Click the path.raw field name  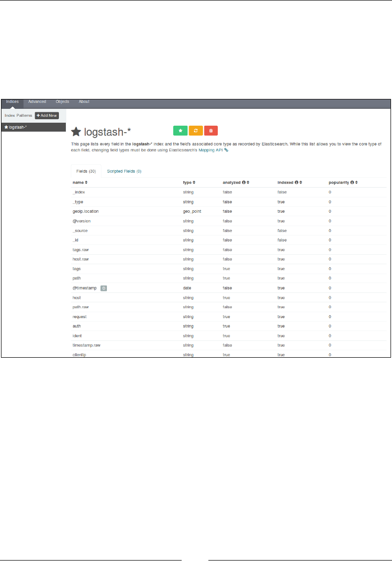point(80,307)
